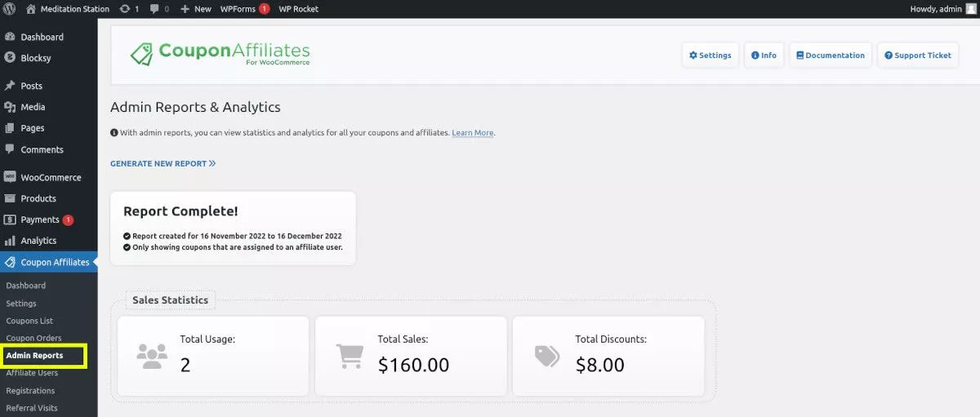This screenshot has width=980, height=417.
Task: Expand Howdy, admin account menu
Action: click(935, 9)
